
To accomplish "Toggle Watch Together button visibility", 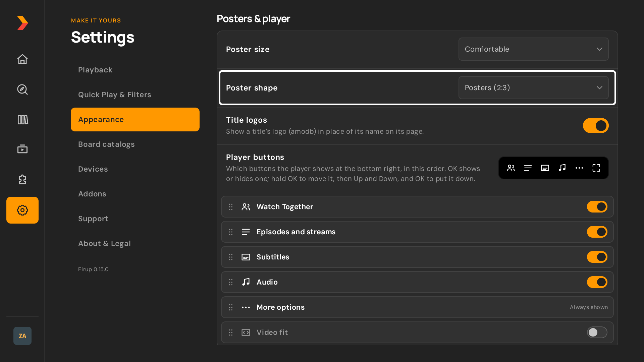I will (597, 207).
